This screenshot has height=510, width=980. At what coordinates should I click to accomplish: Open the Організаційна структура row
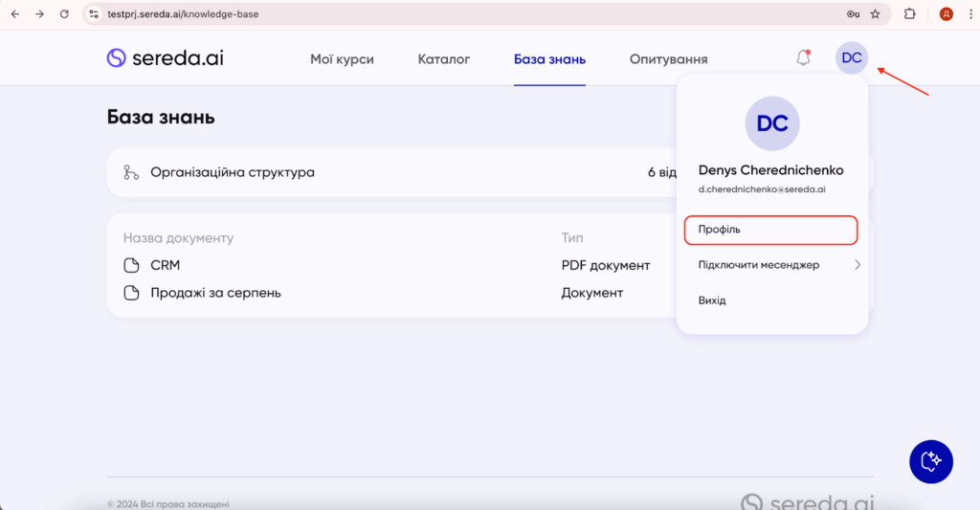[233, 172]
